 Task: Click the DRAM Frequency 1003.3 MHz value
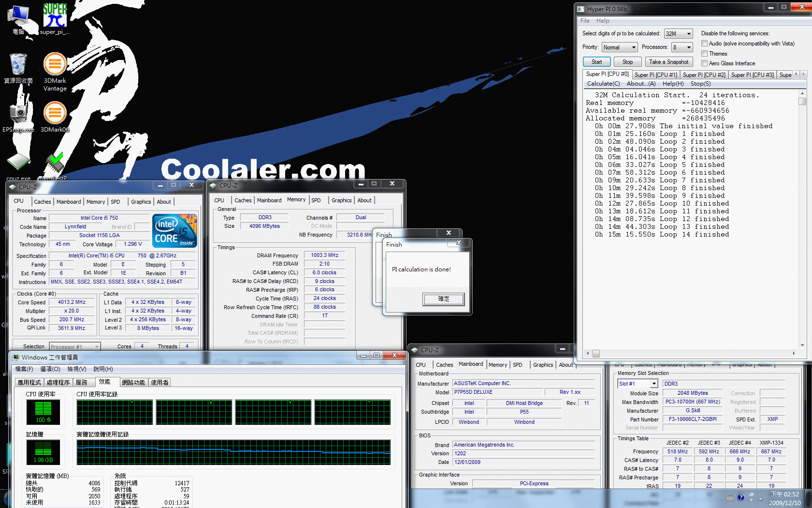(x=324, y=255)
